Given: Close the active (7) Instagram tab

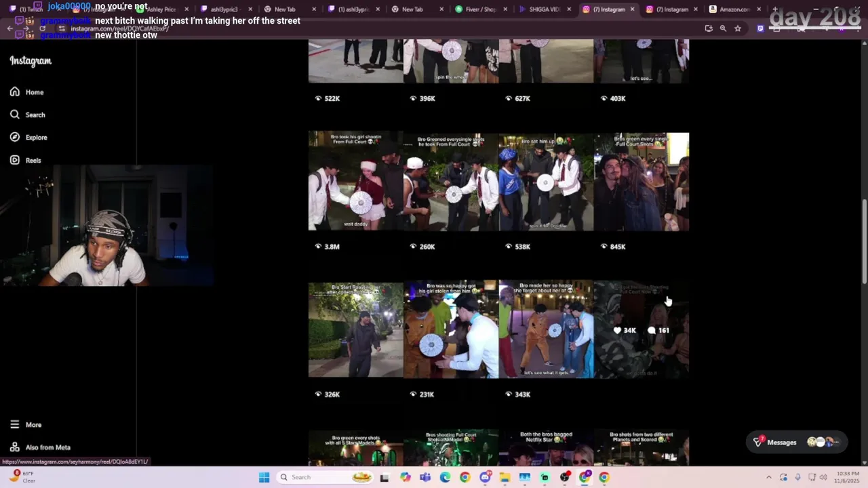Looking at the screenshot, I should coord(632,9).
